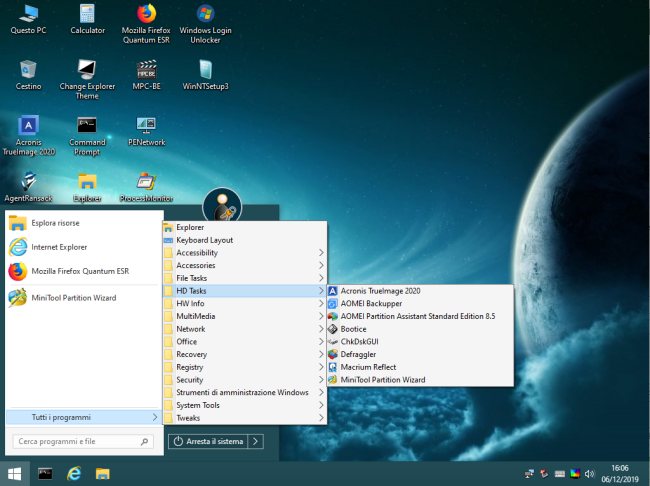The height and width of the screenshot is (486, 650).
Task: Expand the Recovery folder
Action: pyautogui.click(x=245, y=355)
